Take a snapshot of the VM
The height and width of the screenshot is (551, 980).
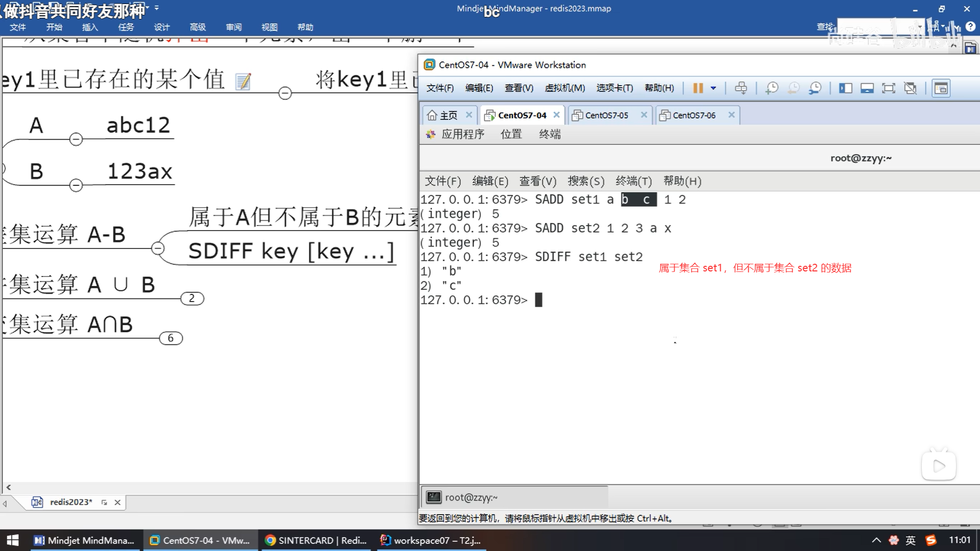pyautogui.click(x=772, y=88)
